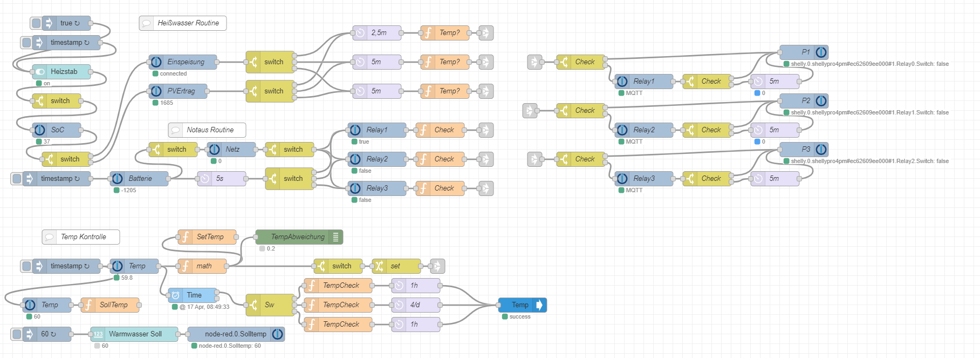Click the change icon on the set node
Image resolution: width=980 pixels, height=358 pixels.
point(379,266)
